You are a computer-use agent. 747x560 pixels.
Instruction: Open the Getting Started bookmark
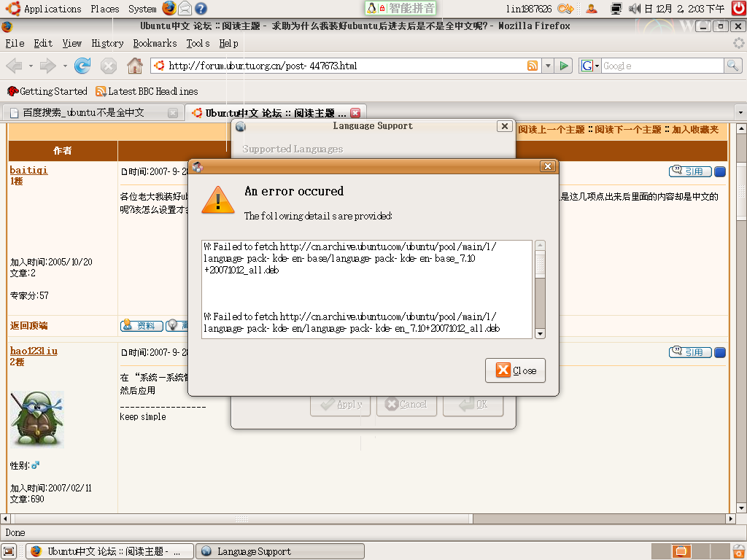click(x=47, y=91)
